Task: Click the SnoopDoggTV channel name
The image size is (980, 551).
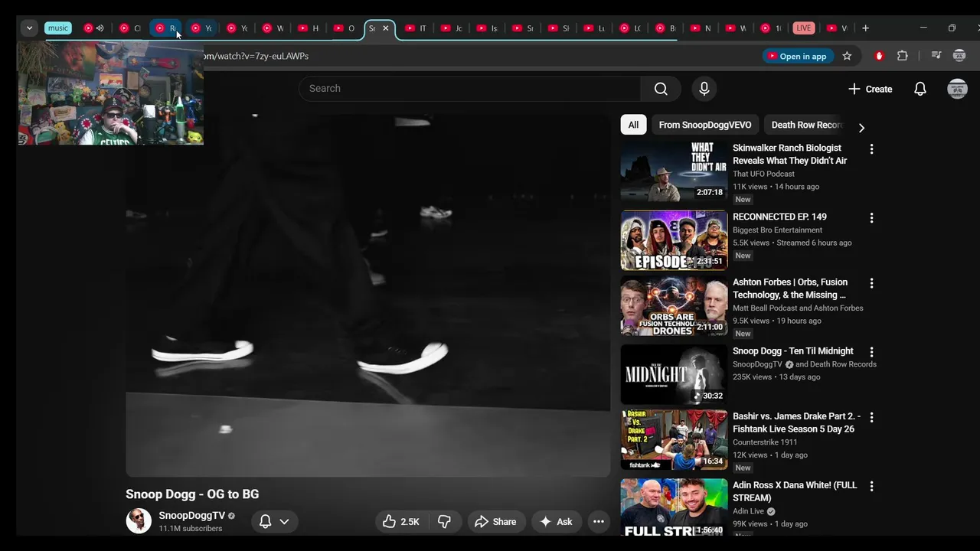Action: pos(191,516)
